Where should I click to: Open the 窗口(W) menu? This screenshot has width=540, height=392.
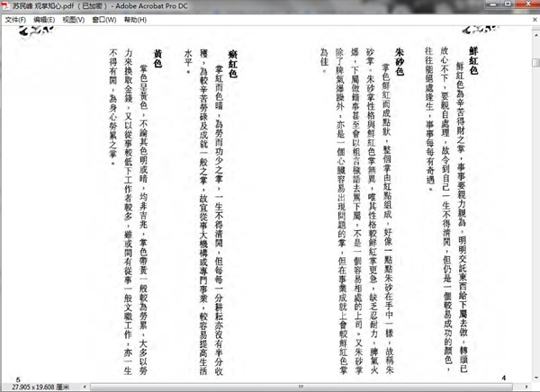[103, 18]
